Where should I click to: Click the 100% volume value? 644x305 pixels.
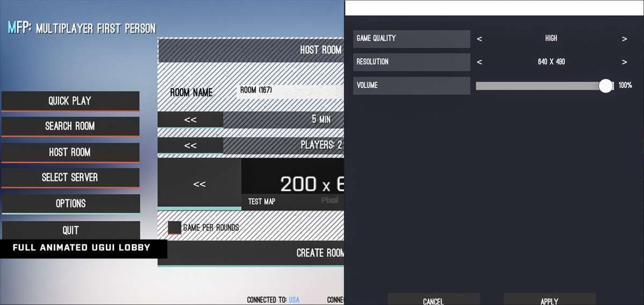625,85
